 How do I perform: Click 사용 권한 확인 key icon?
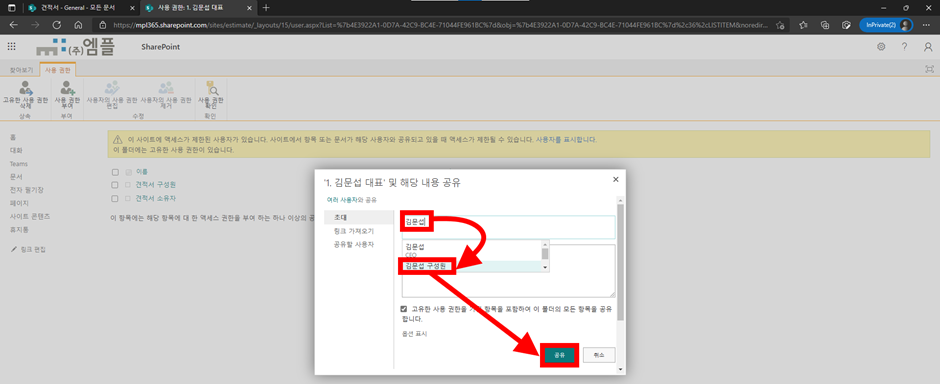click(211, 87)
